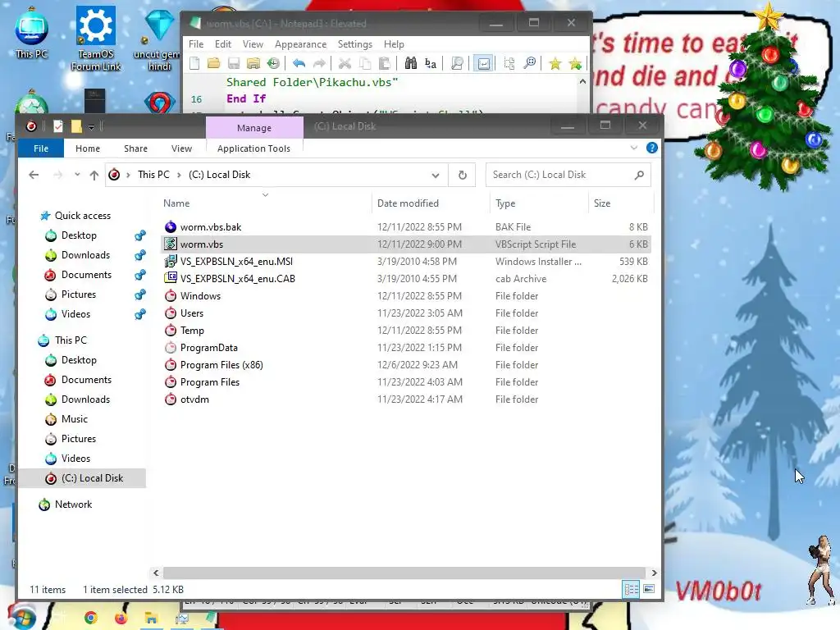Toggle Word Wrap button in Notepad3 toolbar
The image size is (840, 630).
[x=483, y=64]
